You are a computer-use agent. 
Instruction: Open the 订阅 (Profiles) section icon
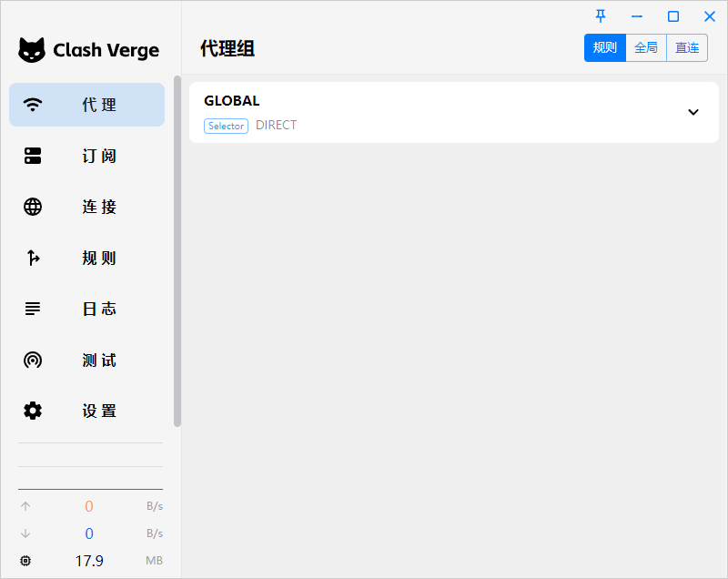pos(33,156)
